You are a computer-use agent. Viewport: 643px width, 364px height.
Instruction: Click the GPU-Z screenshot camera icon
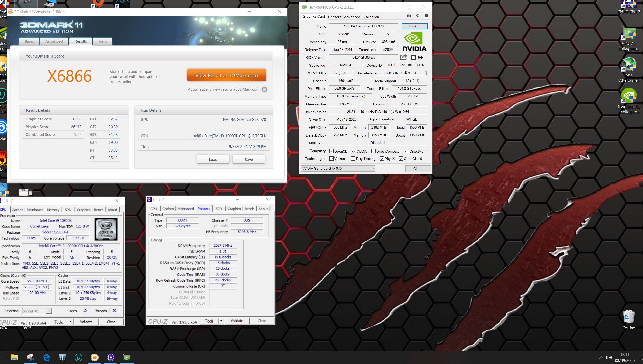[x=409, y=16]
